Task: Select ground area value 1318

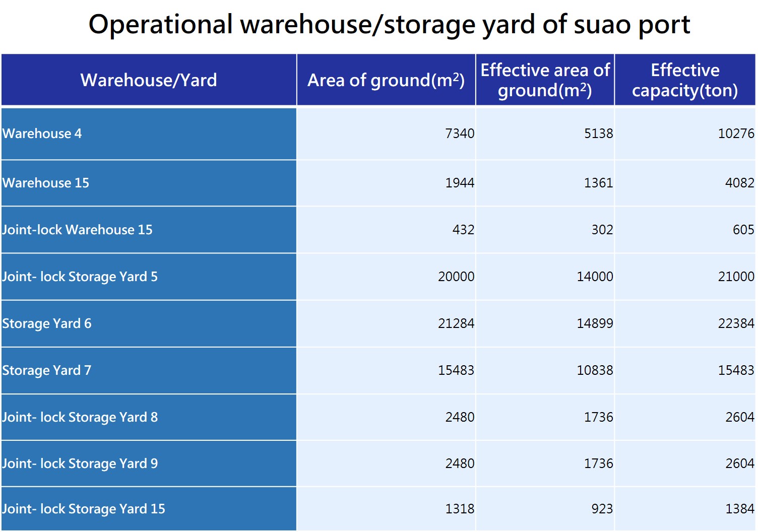Action: [460, 509]
